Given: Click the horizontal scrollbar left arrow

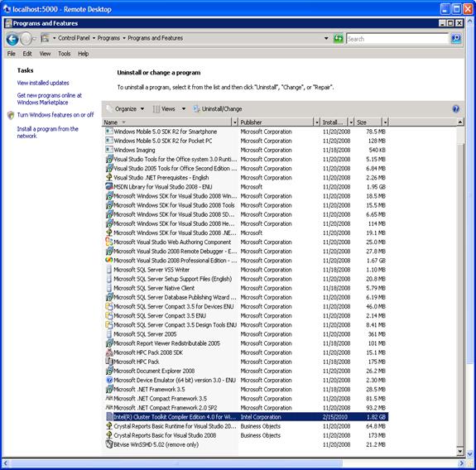Looking at the screenshot, I should click(5, 463).
